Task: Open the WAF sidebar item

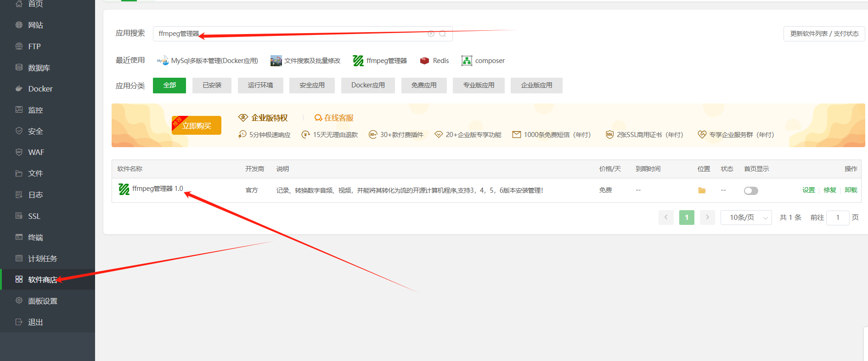Action: coord(36,152)
